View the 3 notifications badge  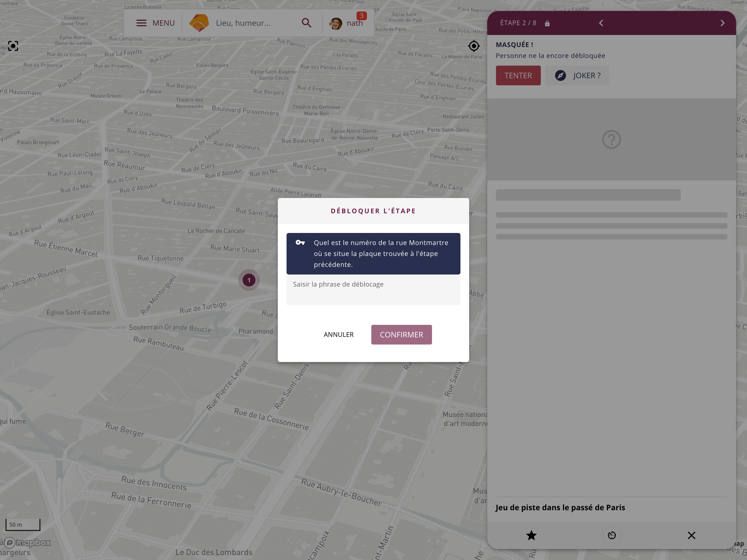[x=361, y=16]
